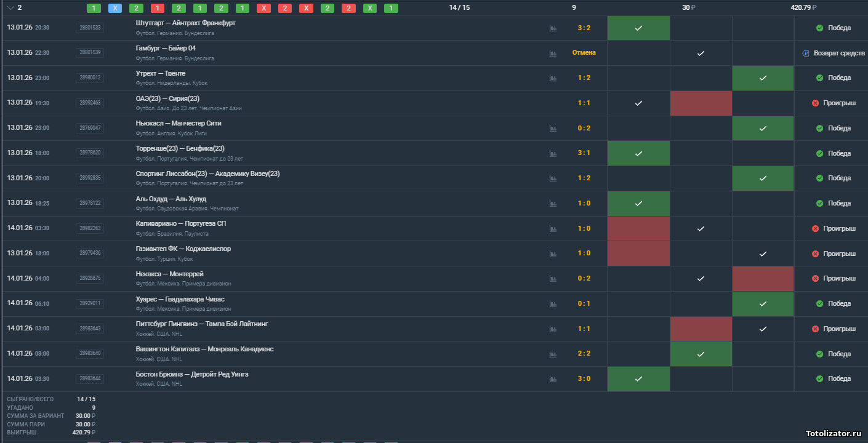868x443 pixels.
Task: Click red draw cell in ОАЭ(23) — Сирия(23) row
Action: pyautogui.click(x=701, y=103)
